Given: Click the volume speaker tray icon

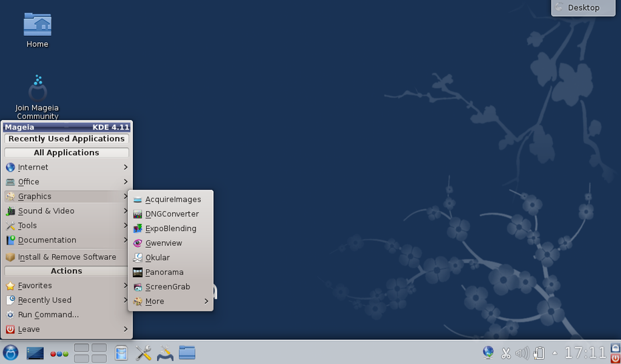Looking at the screenshot, I should click(522, 353).
